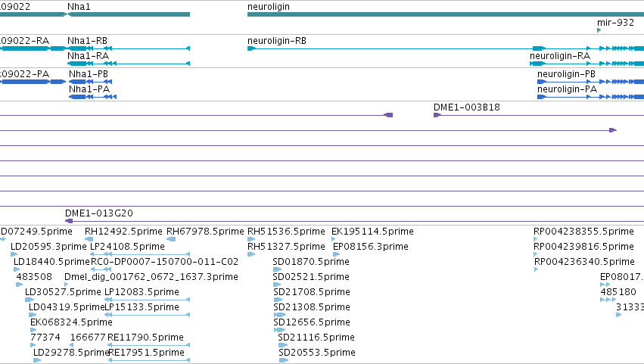This screenshot has width=644, height=364.
Task: Select RP004239816.5prime label
Action: (x=583, y=247)
